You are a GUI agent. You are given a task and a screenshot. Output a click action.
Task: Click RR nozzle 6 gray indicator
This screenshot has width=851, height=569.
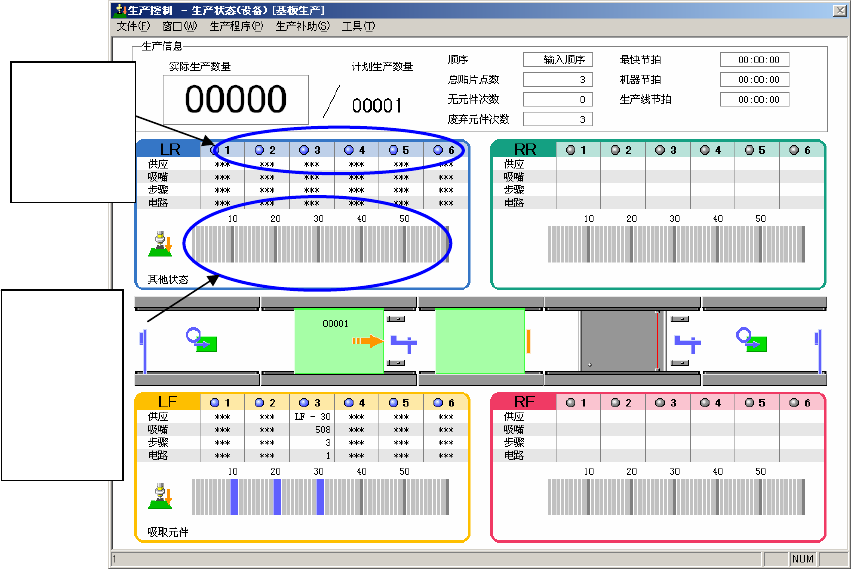click(794, 150)
